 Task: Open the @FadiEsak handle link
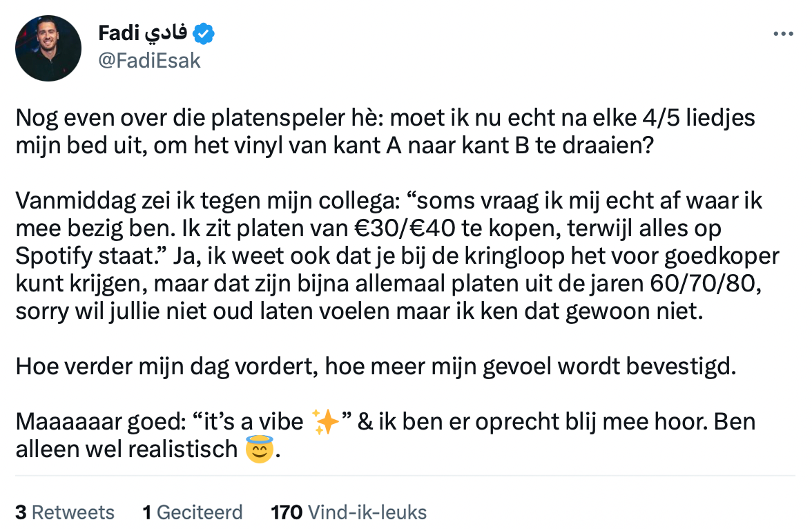(x=149, y=61)
